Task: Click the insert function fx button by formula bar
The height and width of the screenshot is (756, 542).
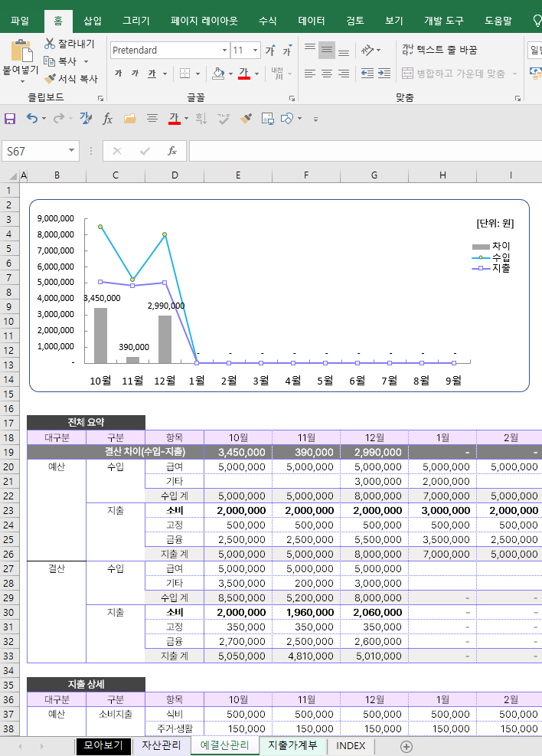Action: tap(172, 151)
